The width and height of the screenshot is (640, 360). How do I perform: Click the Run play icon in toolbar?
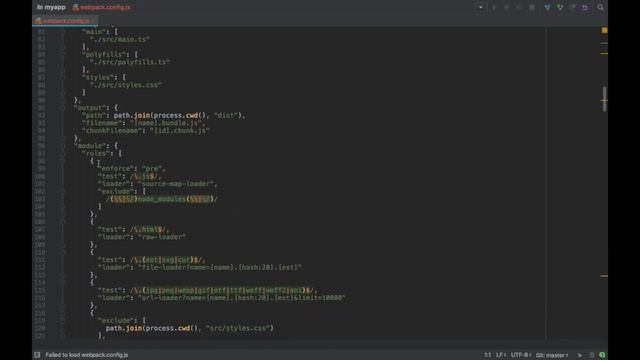494,7
